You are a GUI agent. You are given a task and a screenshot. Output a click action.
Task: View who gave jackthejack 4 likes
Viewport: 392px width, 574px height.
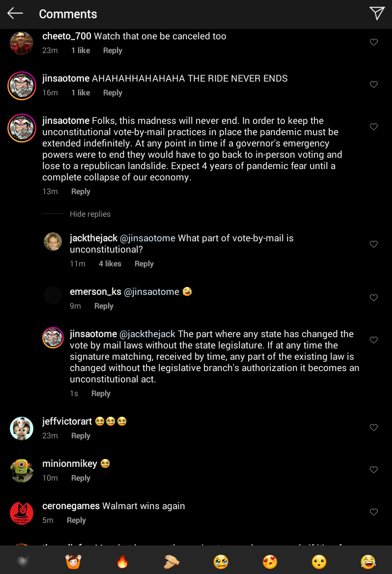(x=110, y=264)
